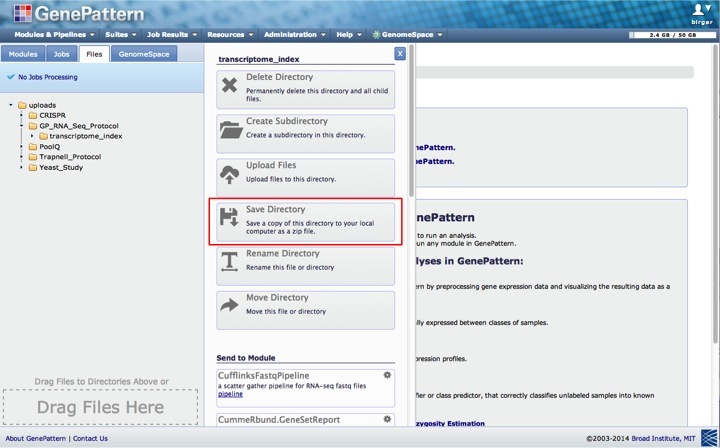Image resolution: width=720 pixels, height=448 pixels.
Task: Select the CRISPR directory label
Action: coord(52,115)
